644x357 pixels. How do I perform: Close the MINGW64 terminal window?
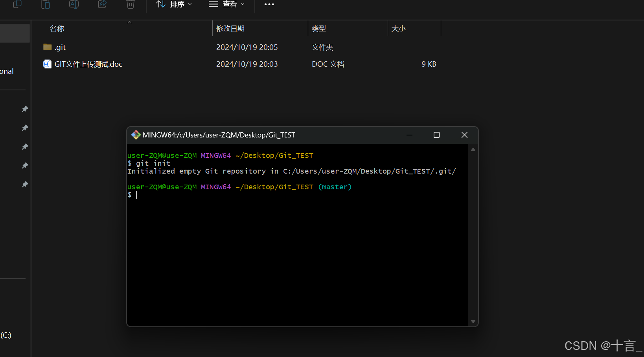[x=464, y=135]
